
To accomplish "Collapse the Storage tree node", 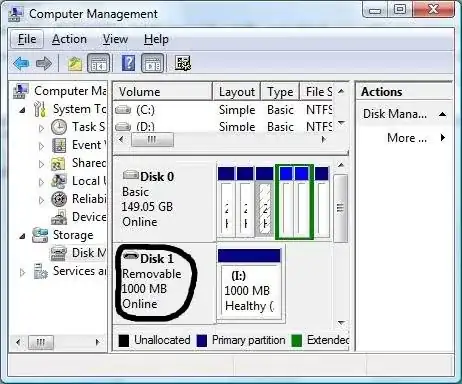I will pyautogui.click(x=22, y=236).
